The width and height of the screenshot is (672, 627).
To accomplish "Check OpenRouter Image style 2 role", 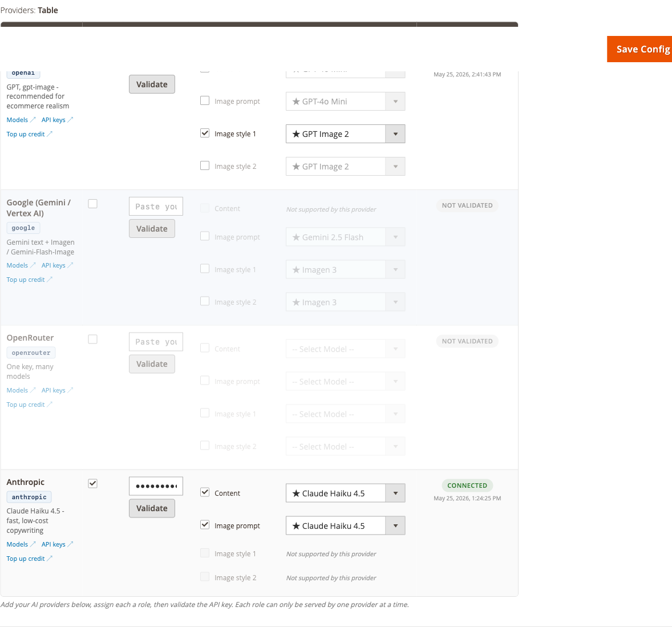I will 205,446.
